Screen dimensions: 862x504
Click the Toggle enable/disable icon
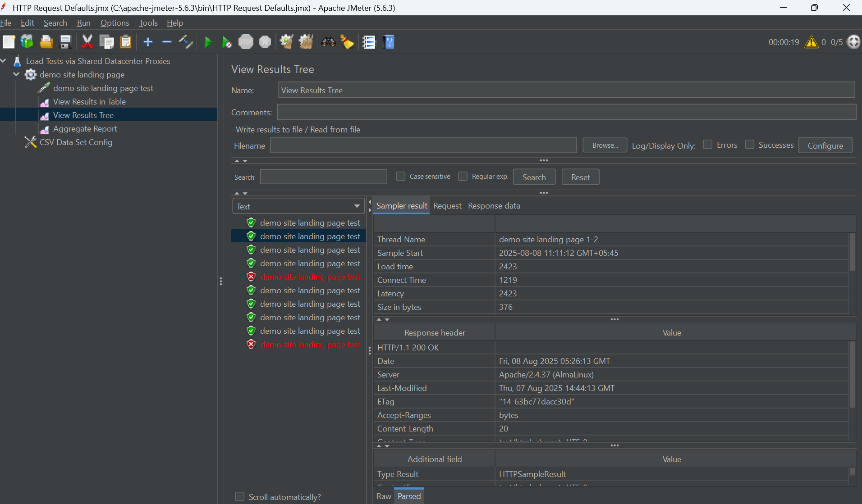click(186, 42)
